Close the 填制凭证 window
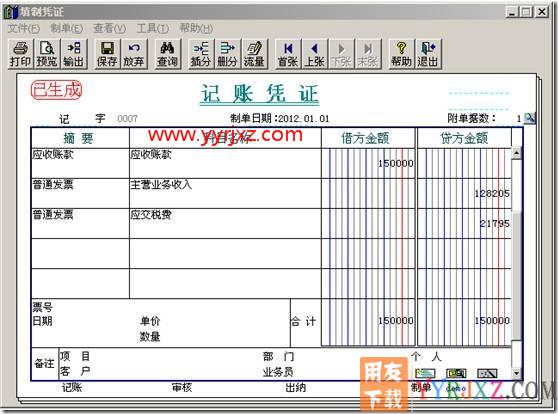 (x=542, y=12)
